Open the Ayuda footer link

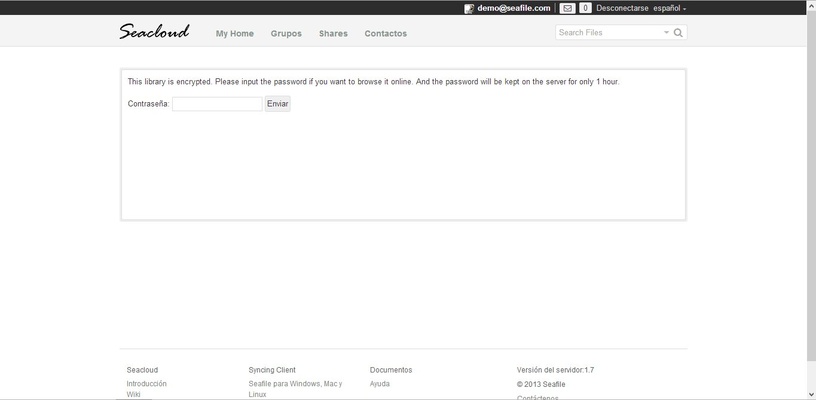(379, 384)
